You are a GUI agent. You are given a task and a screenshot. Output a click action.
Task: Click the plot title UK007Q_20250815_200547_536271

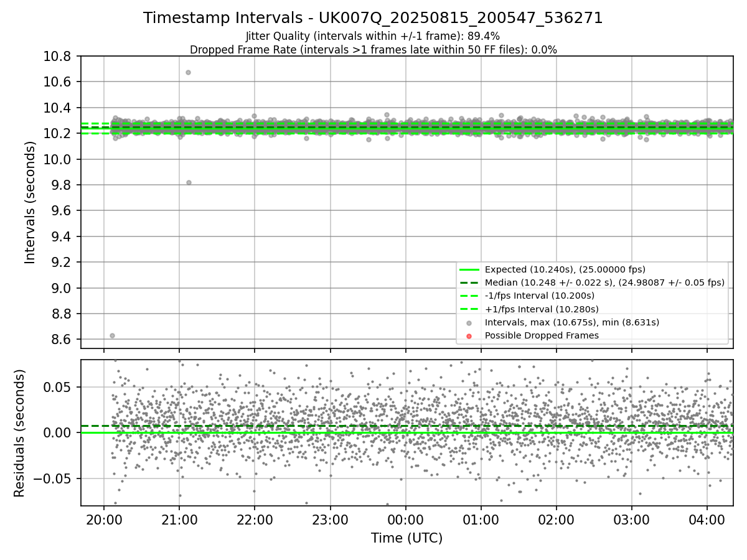pos(373,18)
